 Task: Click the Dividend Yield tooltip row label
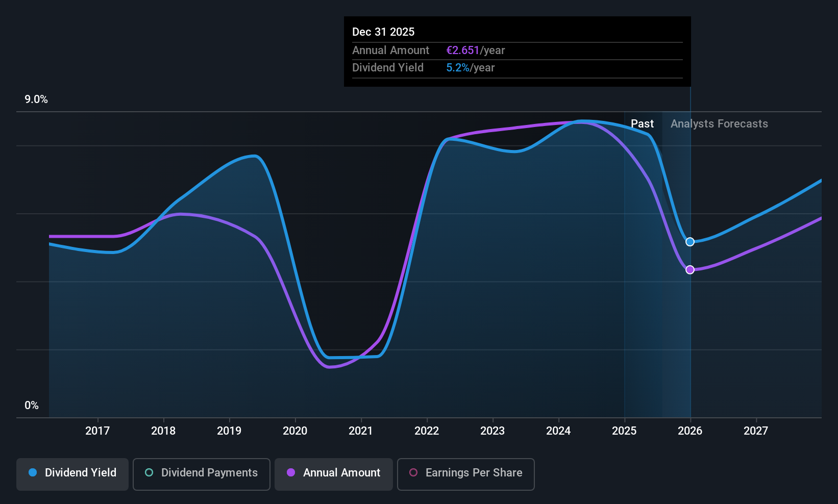pyautogui.click(x=388, y=68)
